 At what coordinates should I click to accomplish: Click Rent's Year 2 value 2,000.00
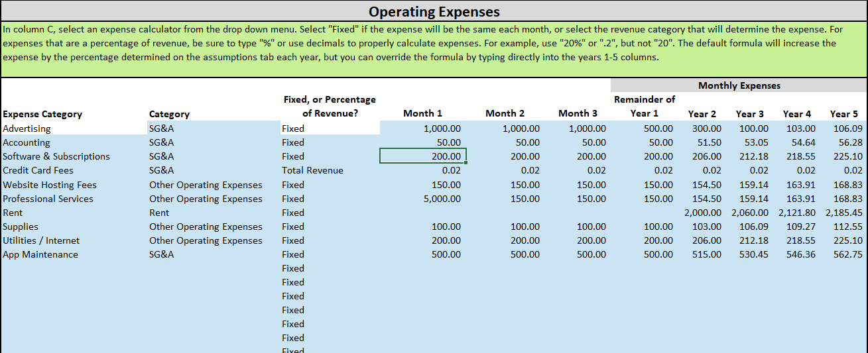[x=702, y=213]
